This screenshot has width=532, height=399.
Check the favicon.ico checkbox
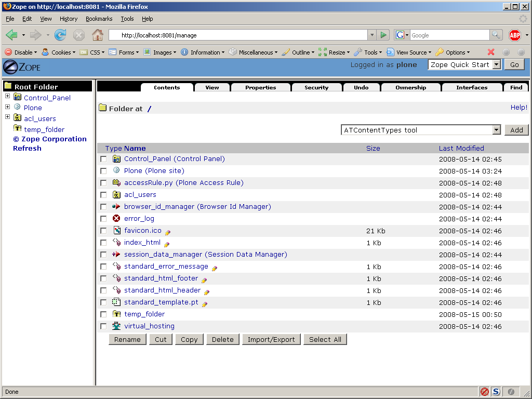[x=103, y=231]
